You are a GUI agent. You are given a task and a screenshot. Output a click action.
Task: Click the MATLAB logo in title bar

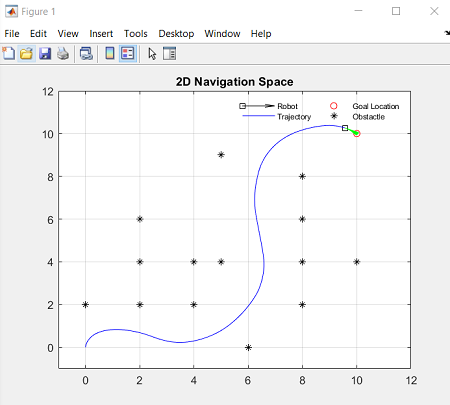11,11
